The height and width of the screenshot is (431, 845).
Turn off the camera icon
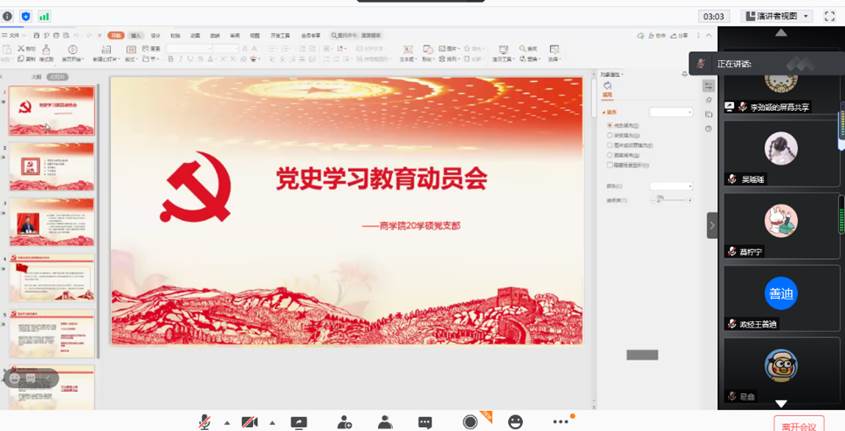click(249, 422)
